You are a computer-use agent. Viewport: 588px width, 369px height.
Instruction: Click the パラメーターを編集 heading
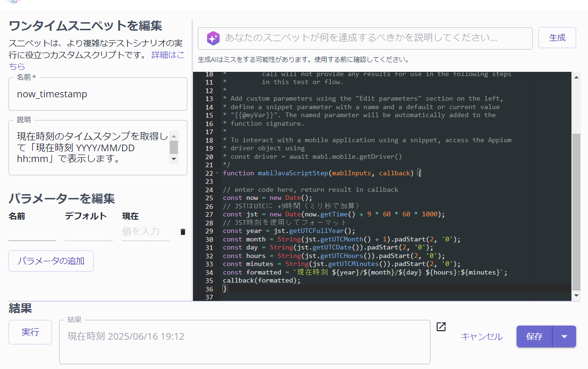[x=61, y=198]
